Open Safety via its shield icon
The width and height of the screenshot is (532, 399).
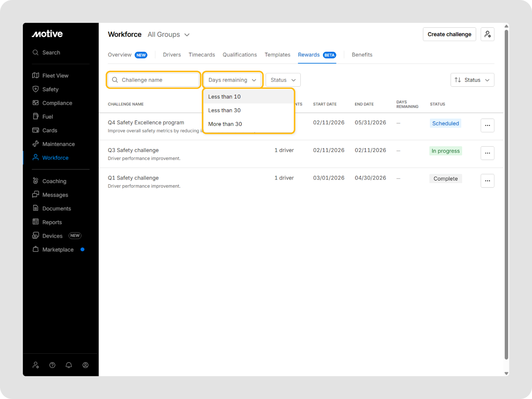(x=36, y=89)
